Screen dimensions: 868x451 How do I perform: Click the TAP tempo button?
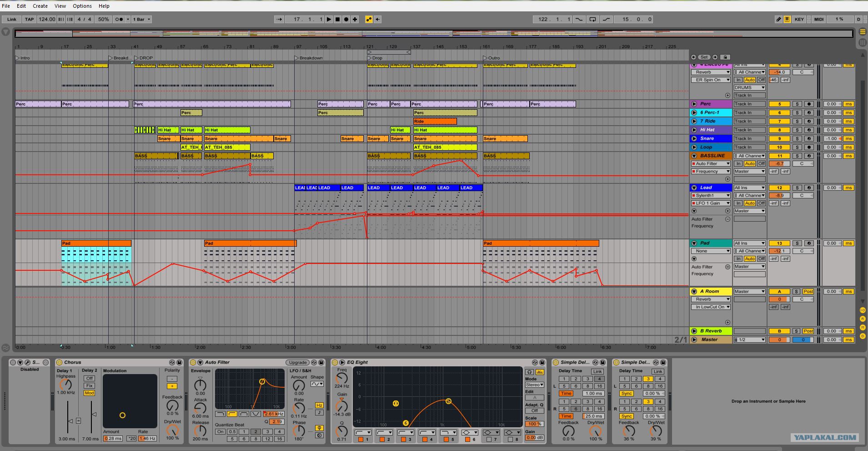(x=29, y=19)
